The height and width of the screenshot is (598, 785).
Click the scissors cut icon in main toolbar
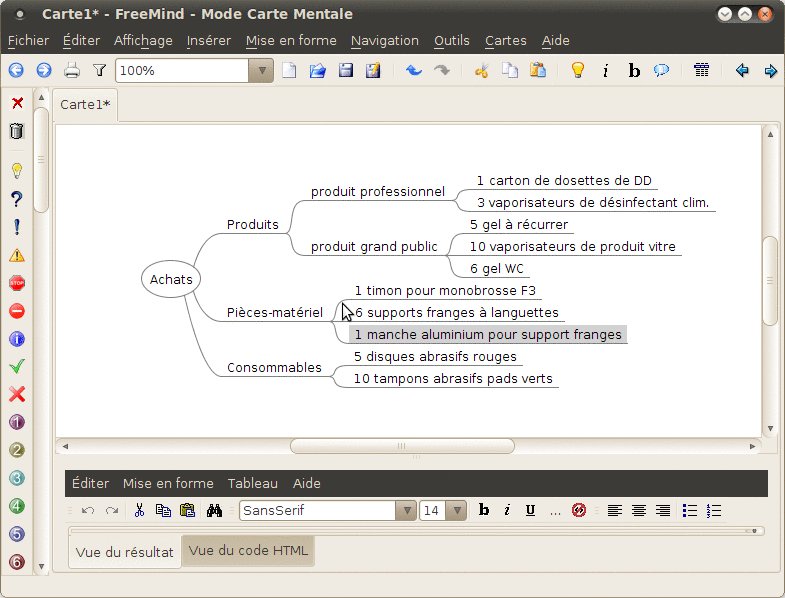pos(482,71)
